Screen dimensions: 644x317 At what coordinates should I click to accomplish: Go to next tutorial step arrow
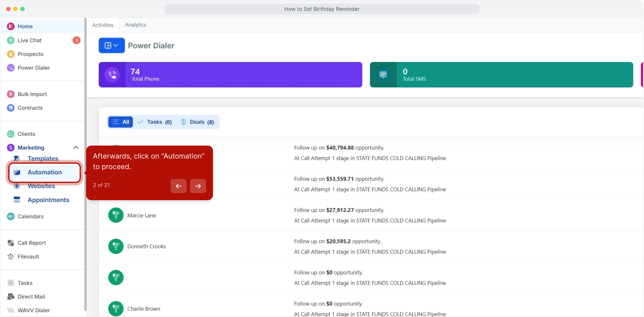point(198,186)
